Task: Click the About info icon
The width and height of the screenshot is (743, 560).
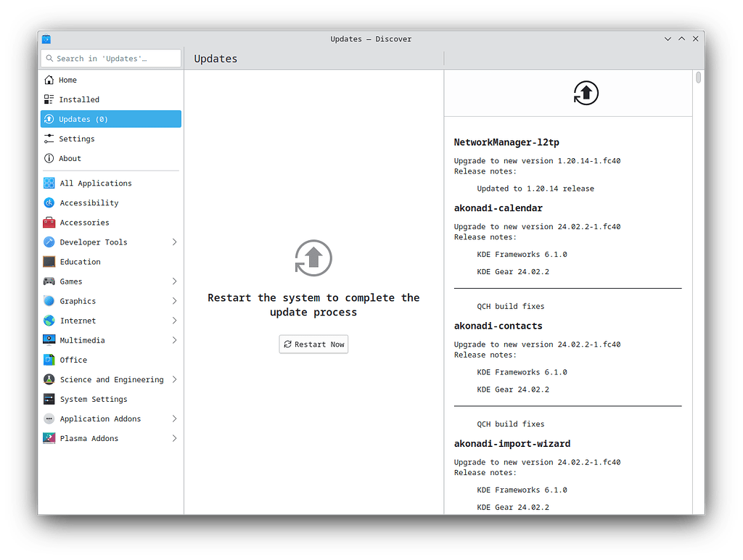Action: pyautogui.click(x=49, y=158)
